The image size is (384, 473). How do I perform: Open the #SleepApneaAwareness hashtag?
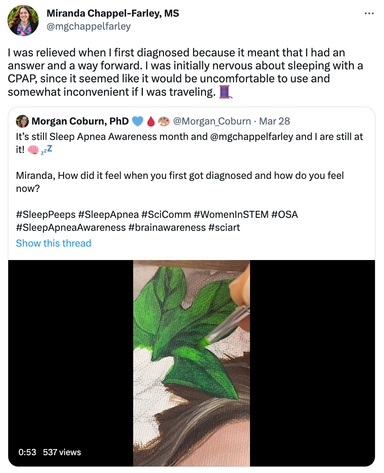pyautogui.click(x=71, y=228)
